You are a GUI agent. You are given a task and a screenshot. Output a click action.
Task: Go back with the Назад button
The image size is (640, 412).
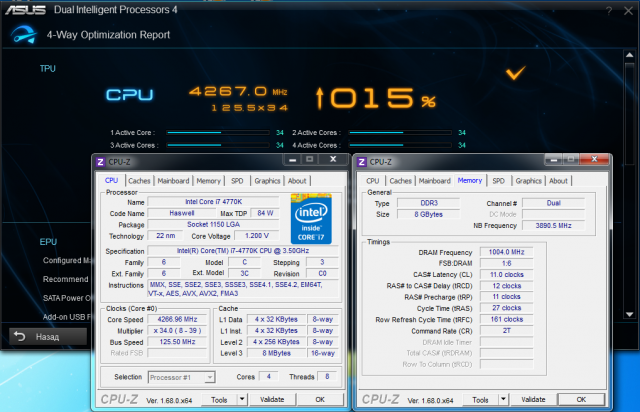coord(48,336)
